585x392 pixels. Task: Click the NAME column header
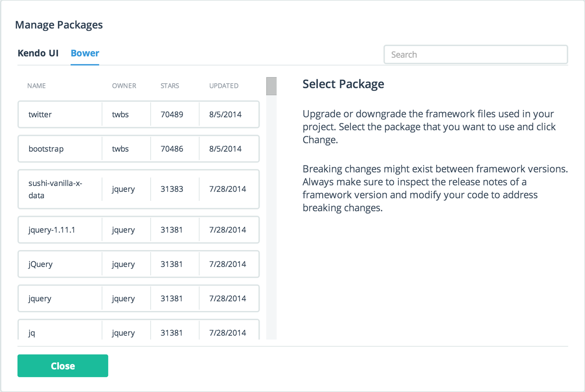[37, 86]
